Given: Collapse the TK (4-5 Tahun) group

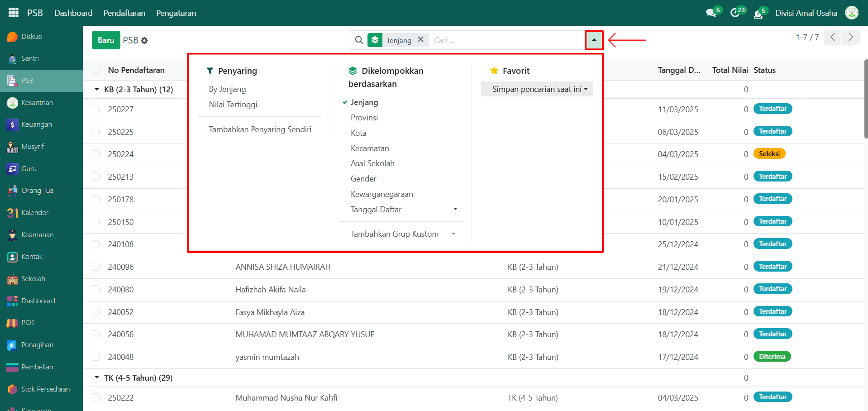Looking at the screenshot, I should [97, 378].
